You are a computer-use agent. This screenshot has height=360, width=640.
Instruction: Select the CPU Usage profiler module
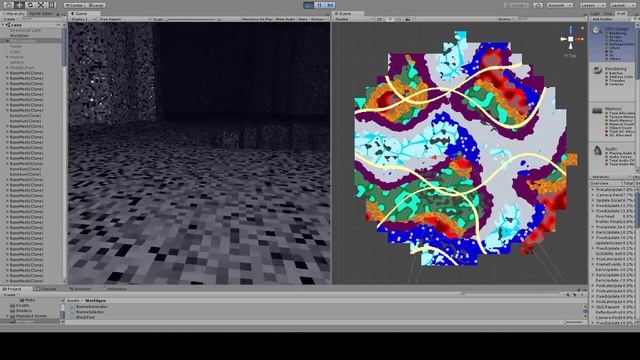point(612,42)
